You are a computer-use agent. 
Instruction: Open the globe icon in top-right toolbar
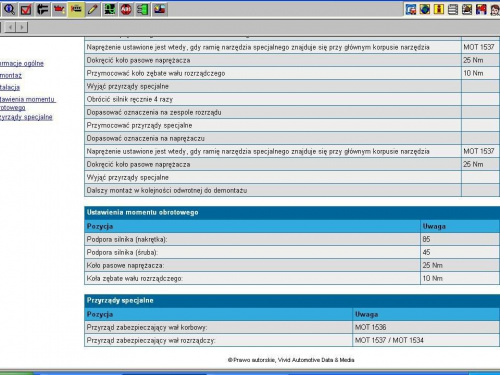(x=425, y=9)
